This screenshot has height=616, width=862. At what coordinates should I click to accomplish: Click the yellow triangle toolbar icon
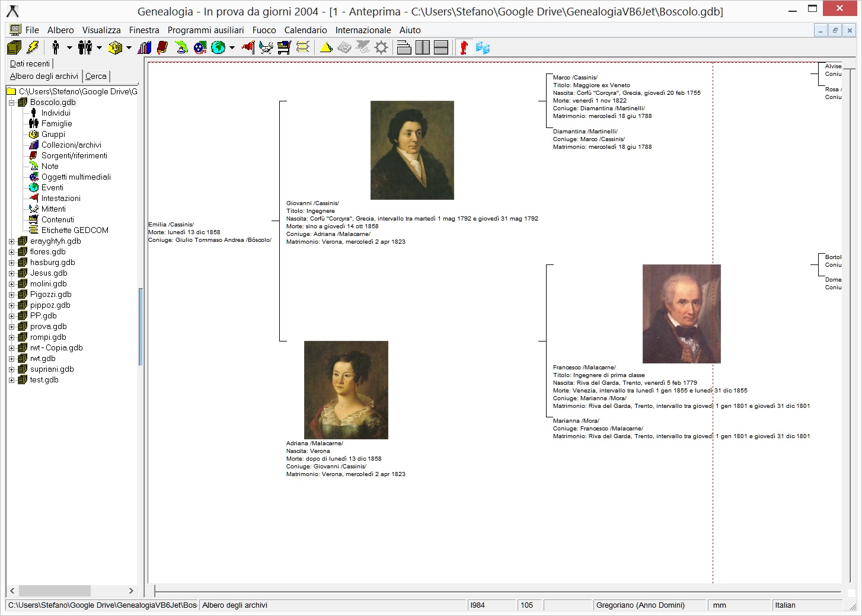click(x=326, y=47)
